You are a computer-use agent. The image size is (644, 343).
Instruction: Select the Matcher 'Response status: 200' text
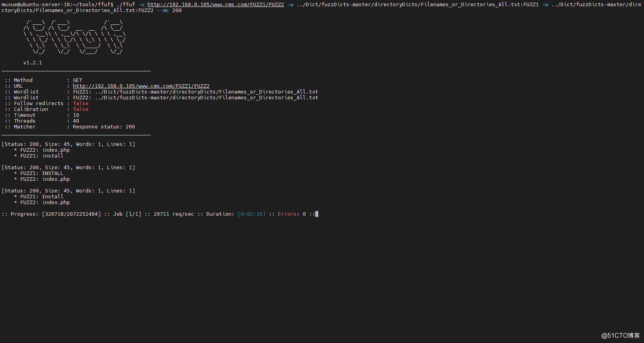coord(104,127)
